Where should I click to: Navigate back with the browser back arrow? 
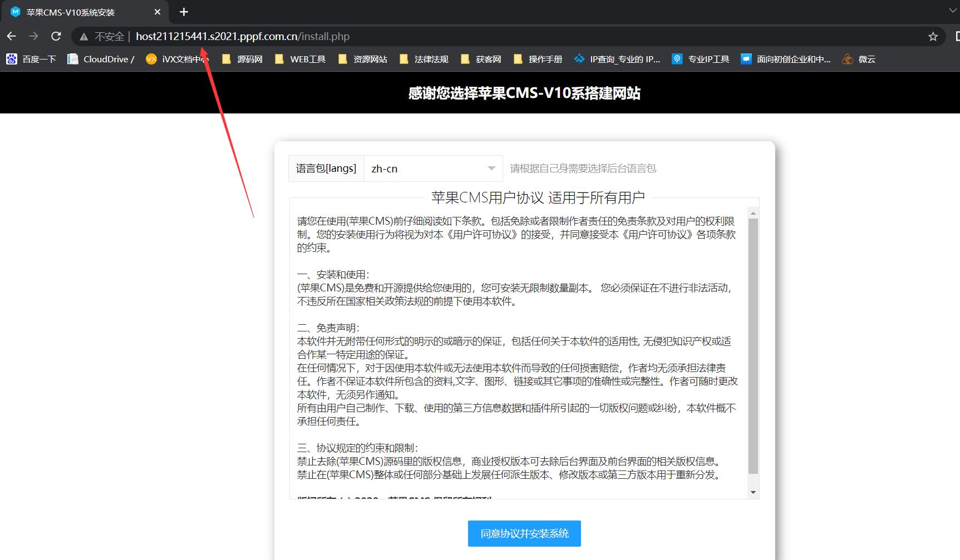12,36
